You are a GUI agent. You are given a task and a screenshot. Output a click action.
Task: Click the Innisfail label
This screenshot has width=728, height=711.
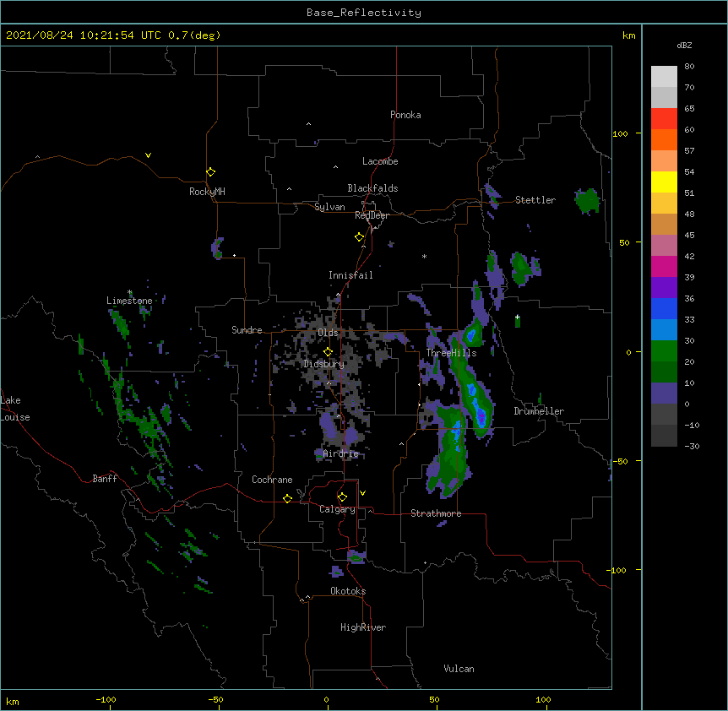point(350,275)
